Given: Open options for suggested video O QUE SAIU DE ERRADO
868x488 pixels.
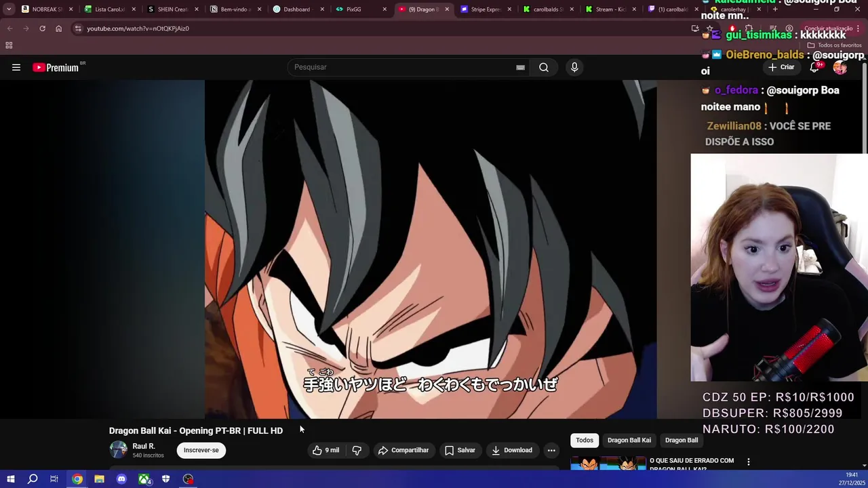Looking at the screenshot, I should [749, 462].
